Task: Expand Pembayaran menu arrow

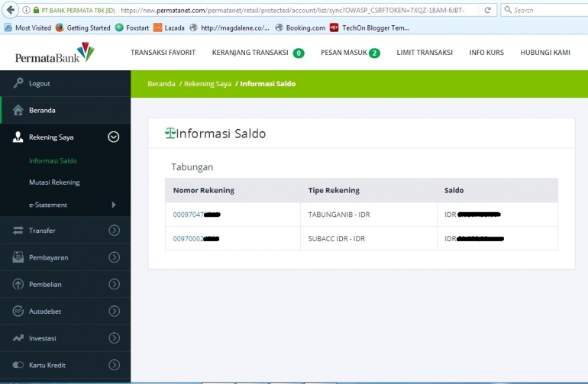Action: coord(115,257)
